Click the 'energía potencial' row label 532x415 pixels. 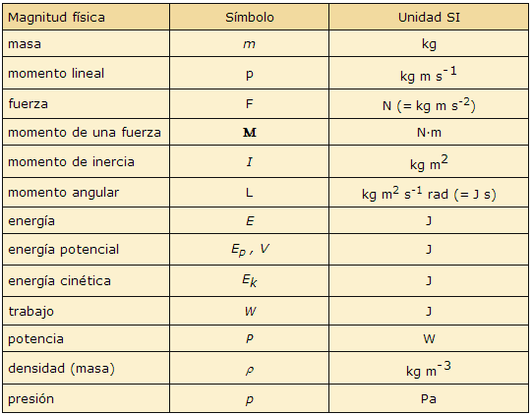(64, 250)
